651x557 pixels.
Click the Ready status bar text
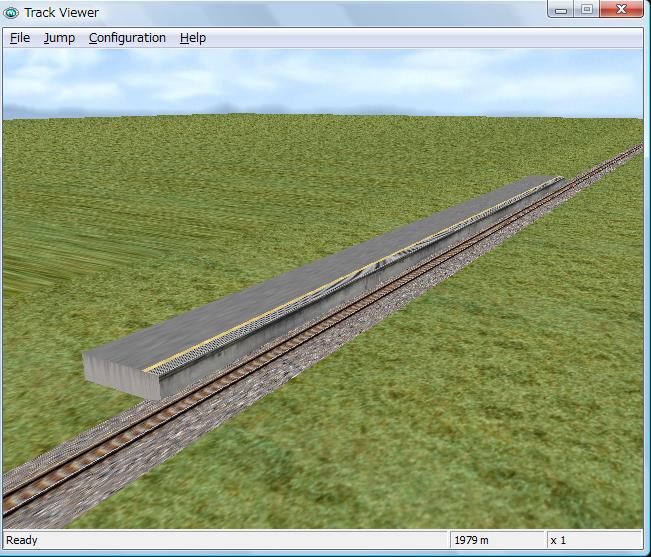(23, 540)
